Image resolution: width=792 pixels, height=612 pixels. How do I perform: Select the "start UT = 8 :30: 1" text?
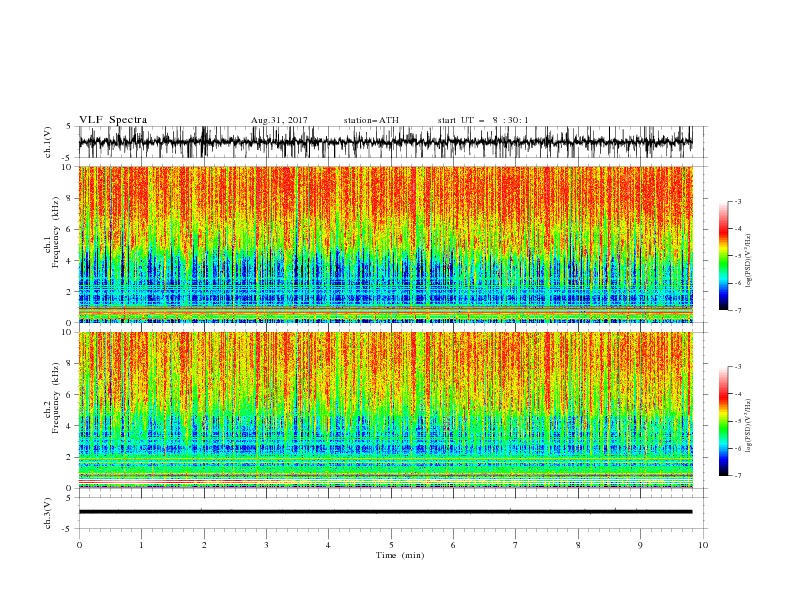[x=482, y=120]
